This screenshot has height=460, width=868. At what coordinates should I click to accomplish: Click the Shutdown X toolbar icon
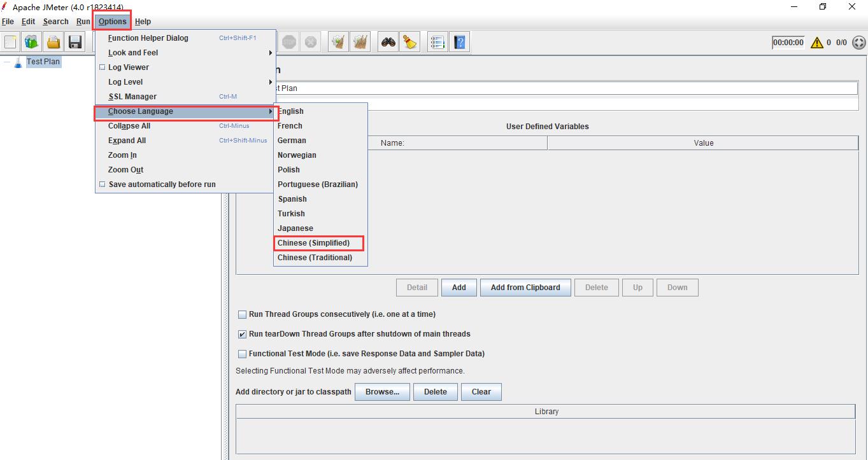point(310,43)
